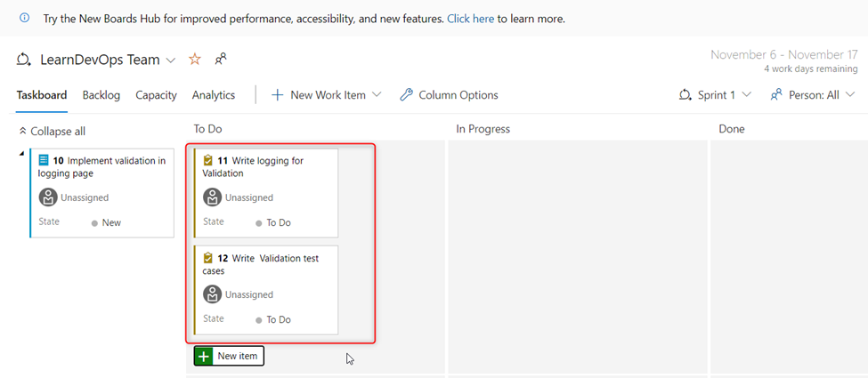Collapse the row for item 10 using triangle
This screenshot has width=868, height=378.
point(21,153)
